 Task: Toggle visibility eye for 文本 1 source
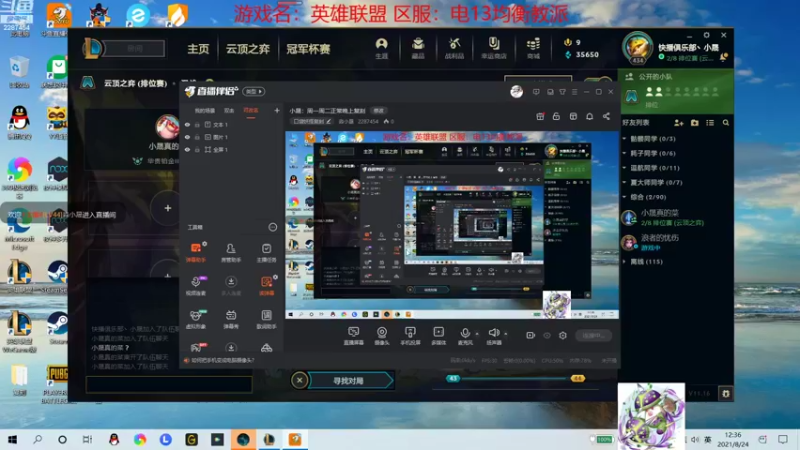click(x=187, y=124)
